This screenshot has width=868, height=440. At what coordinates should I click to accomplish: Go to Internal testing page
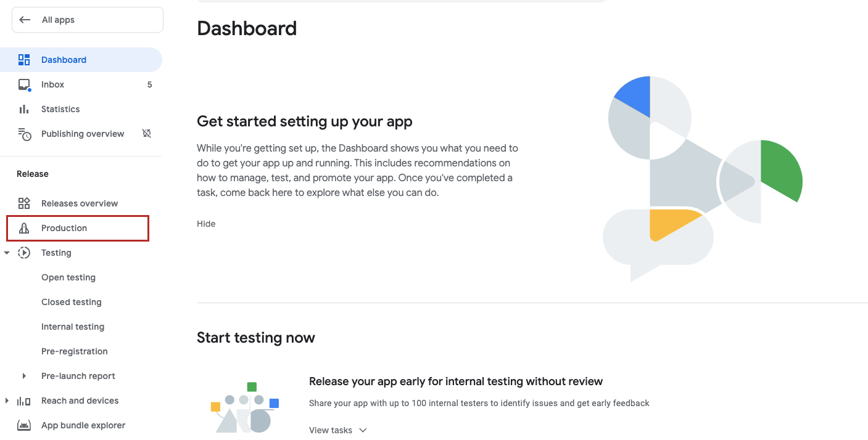coord(73,327)
